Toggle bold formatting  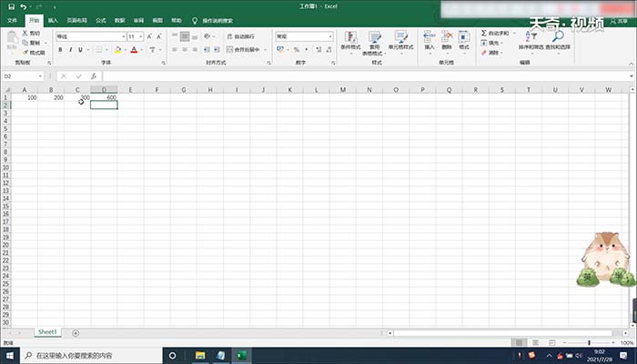click(60, 49)
